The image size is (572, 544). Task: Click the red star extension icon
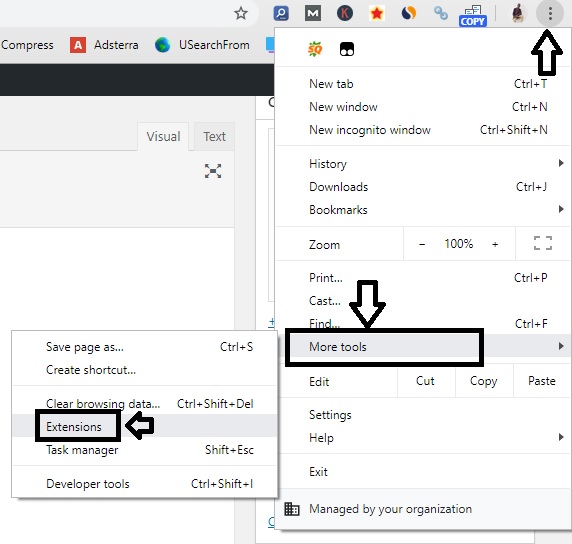coord(376,13)
